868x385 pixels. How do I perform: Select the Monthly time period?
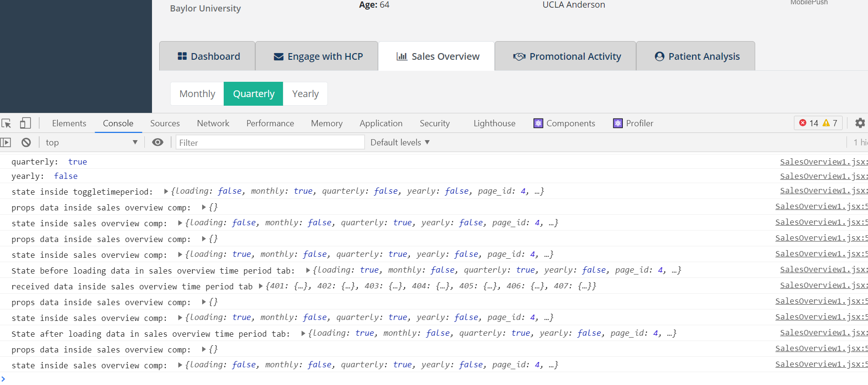click(197, 94)
